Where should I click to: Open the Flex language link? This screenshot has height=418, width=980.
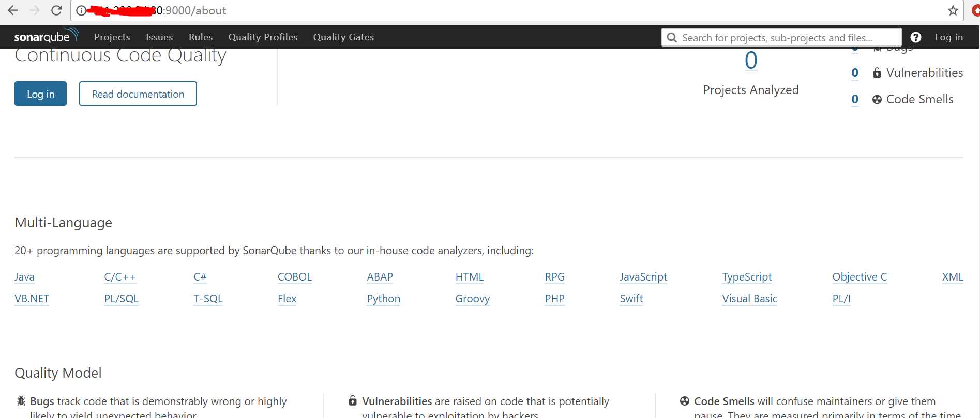click(x=287, y=299)
